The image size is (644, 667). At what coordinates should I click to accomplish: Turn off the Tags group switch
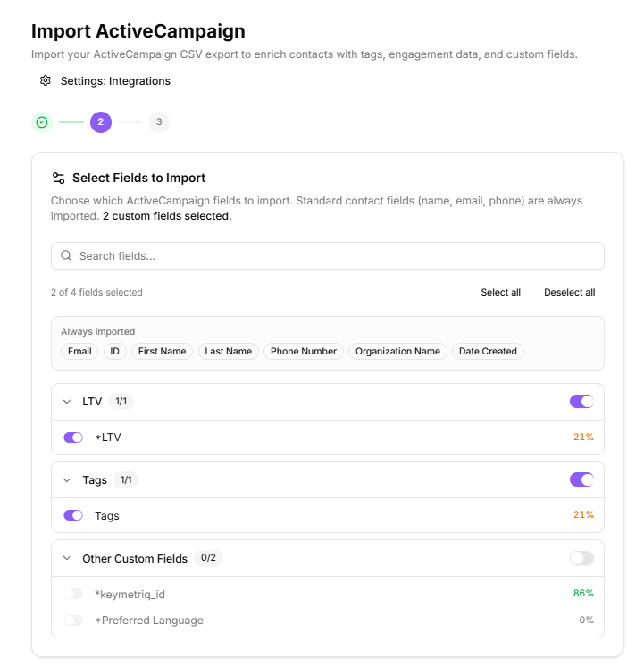(581, 479)
